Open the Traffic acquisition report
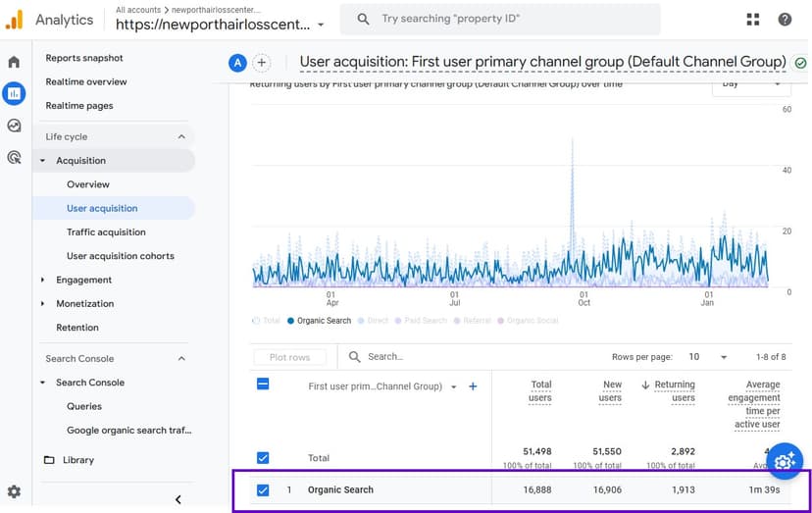Image resolution: width=812 pixels, height=513 pixels. [x=106, y=232]
